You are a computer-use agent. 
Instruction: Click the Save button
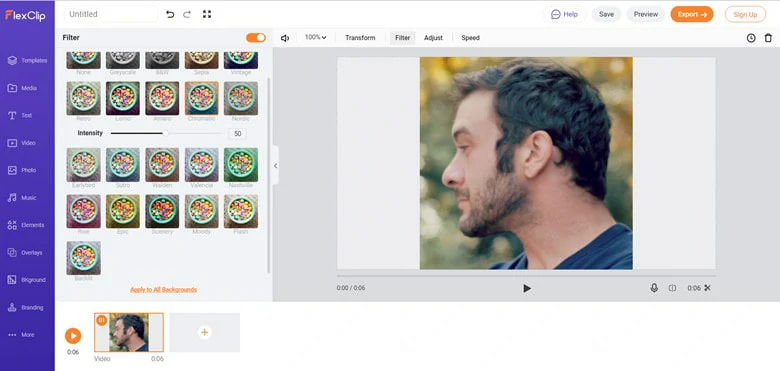[606, 14]
